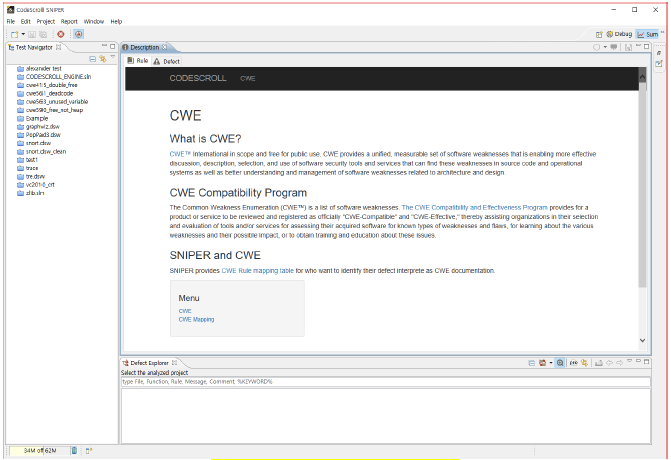Viewport: 671px width, 460px height.
Task: Open the Report menu
Action: coord(69,21)
